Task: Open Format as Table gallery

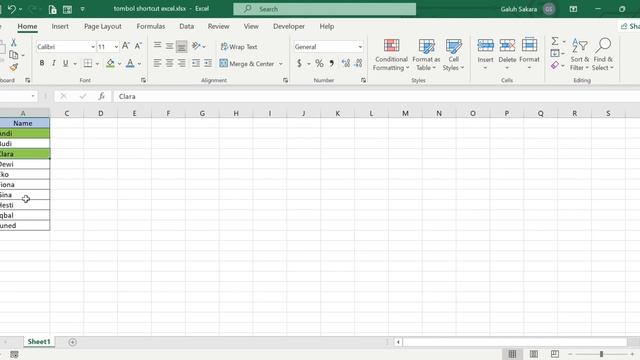Action: 426,55
